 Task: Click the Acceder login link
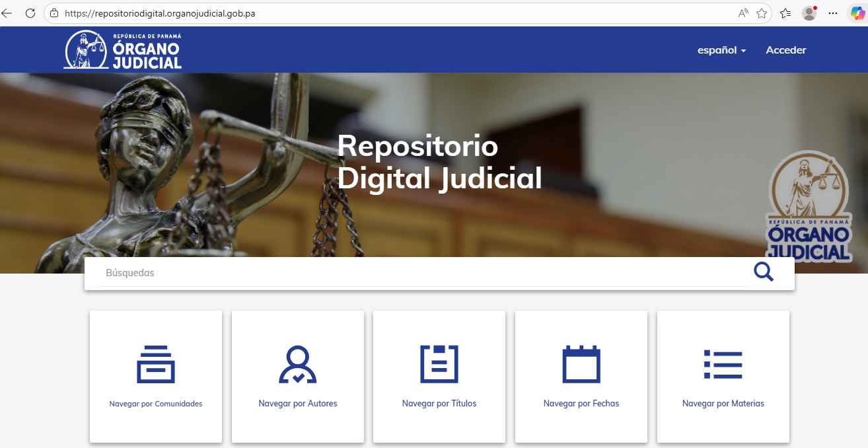pos(785,50)
